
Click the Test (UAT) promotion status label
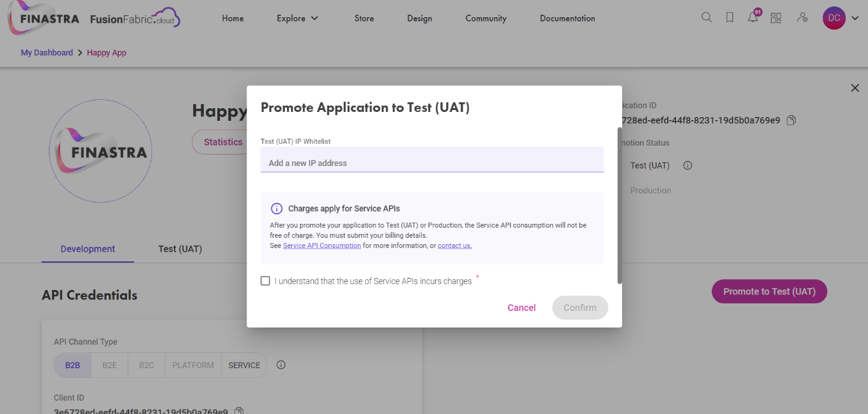(x=650, y=165)
